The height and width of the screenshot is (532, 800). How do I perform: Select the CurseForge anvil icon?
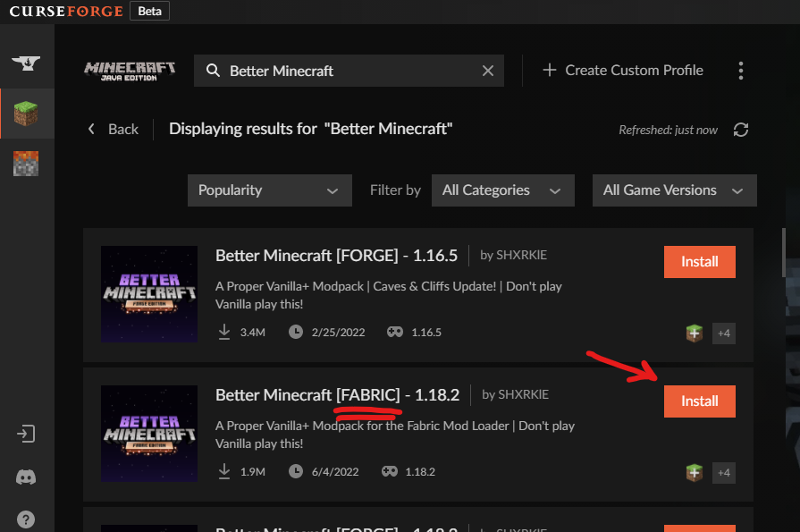point(27,64)
